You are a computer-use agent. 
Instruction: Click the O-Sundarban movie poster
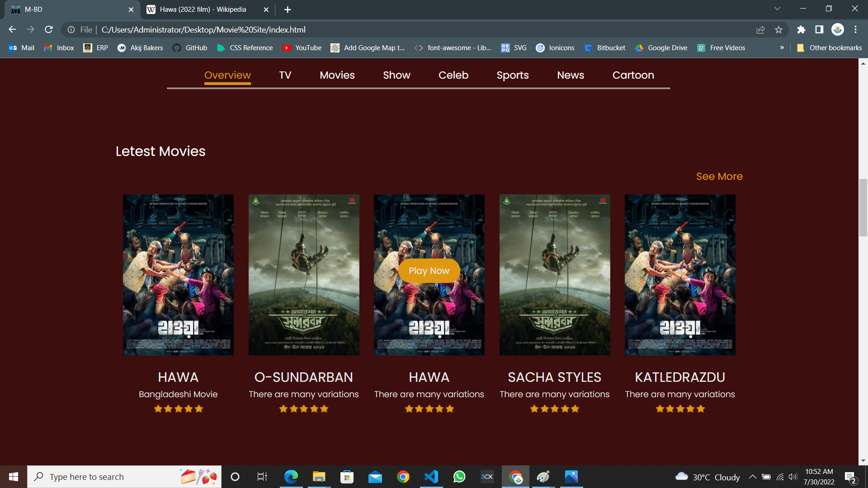coord(304,275)
